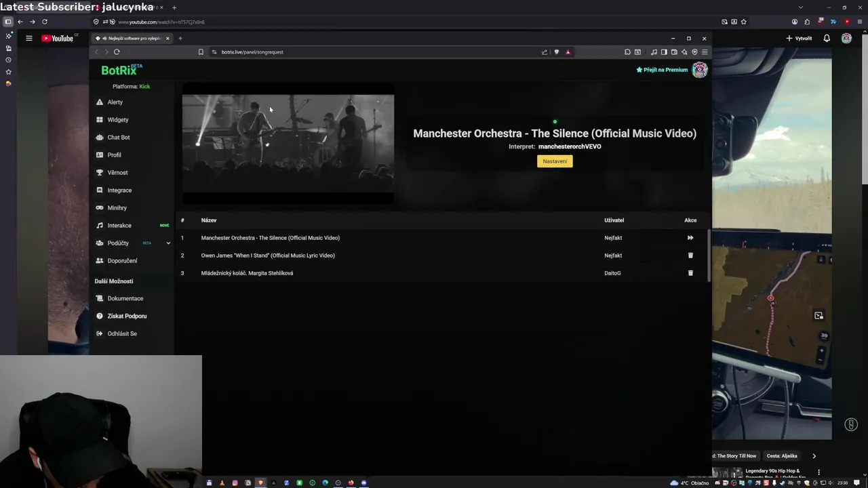Screen dimensions: 868x488
Task: Open Widgety in the BotRix sidebar
Action: point(117,120)
